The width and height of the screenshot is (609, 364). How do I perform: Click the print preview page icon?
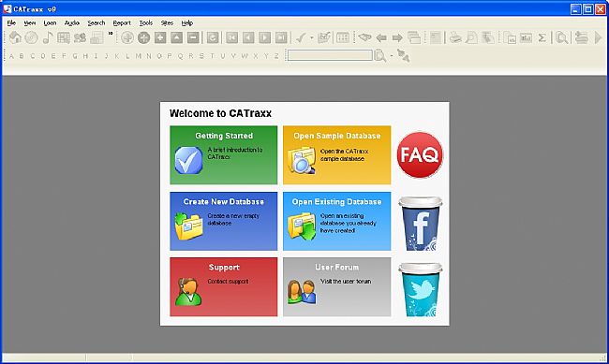(x=471, y=37)
